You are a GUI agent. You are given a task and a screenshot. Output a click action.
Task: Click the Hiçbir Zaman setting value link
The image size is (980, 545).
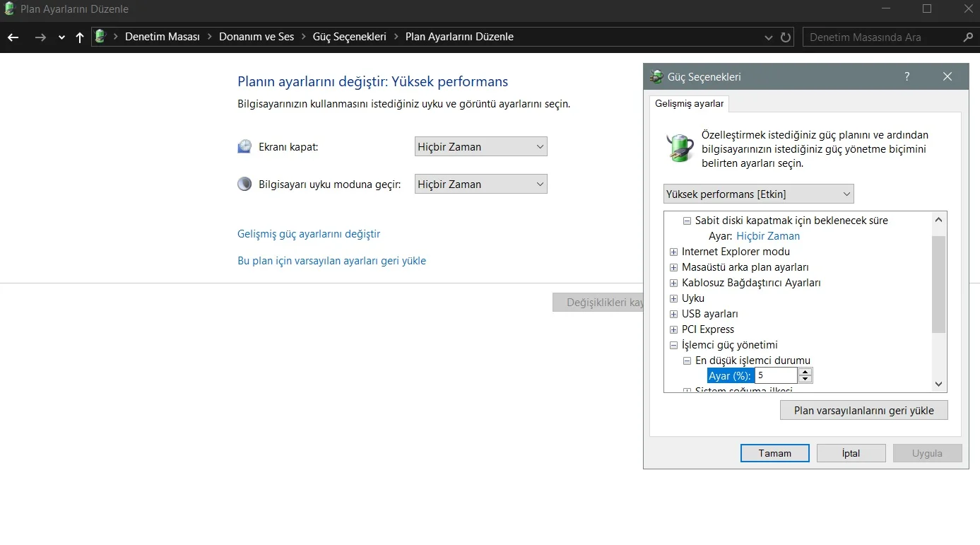coord(768,236)
